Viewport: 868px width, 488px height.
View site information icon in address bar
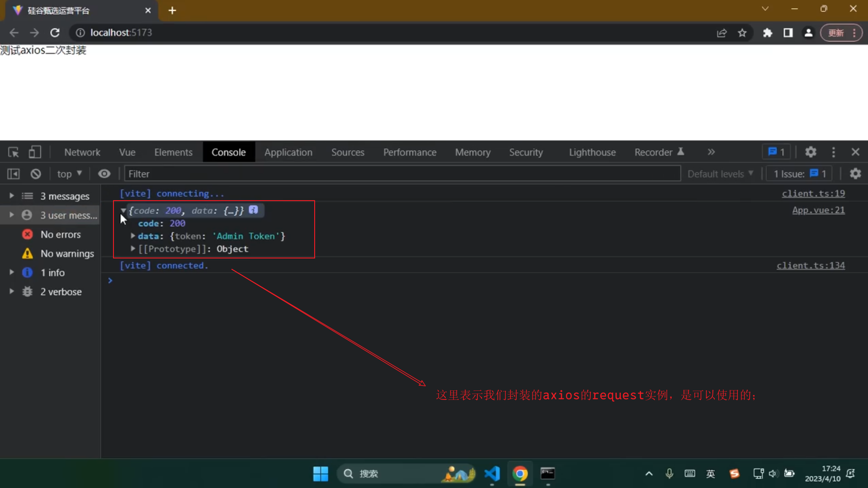(80, 33)
